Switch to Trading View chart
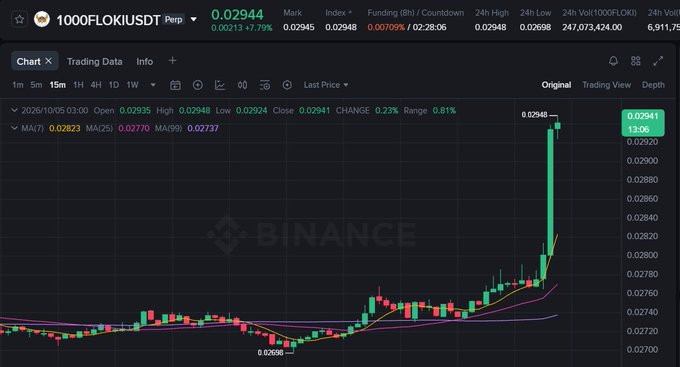This screenshot has width=680, height=367. (606, 85)
